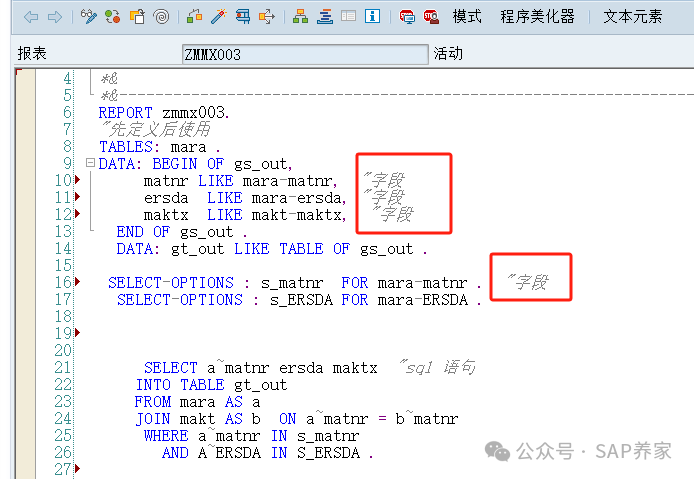Click the modified marker on line 10
Viewport: 694px width, 479px height.
pyautogui.click(x=77, y=180)
